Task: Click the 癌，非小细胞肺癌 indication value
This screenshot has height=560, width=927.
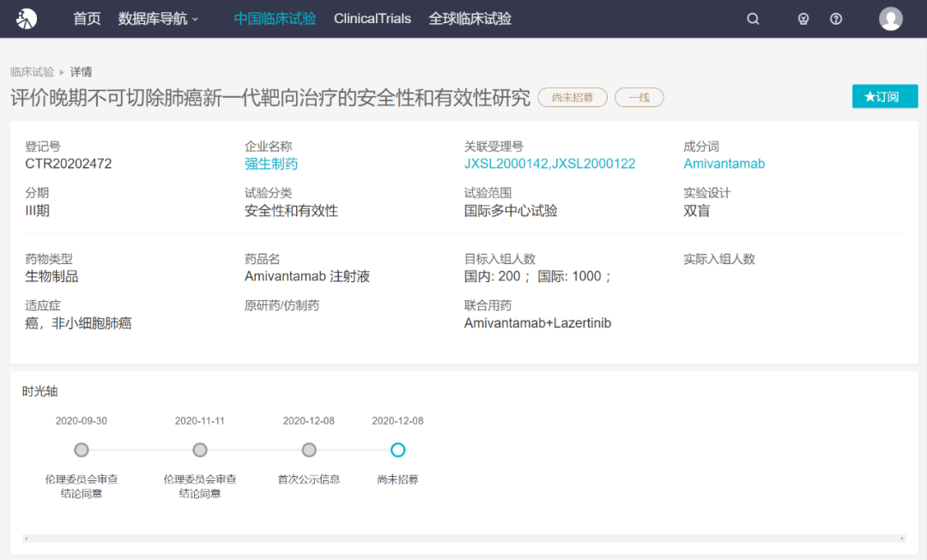Action: pyautogui.click(x=78, y=323)
